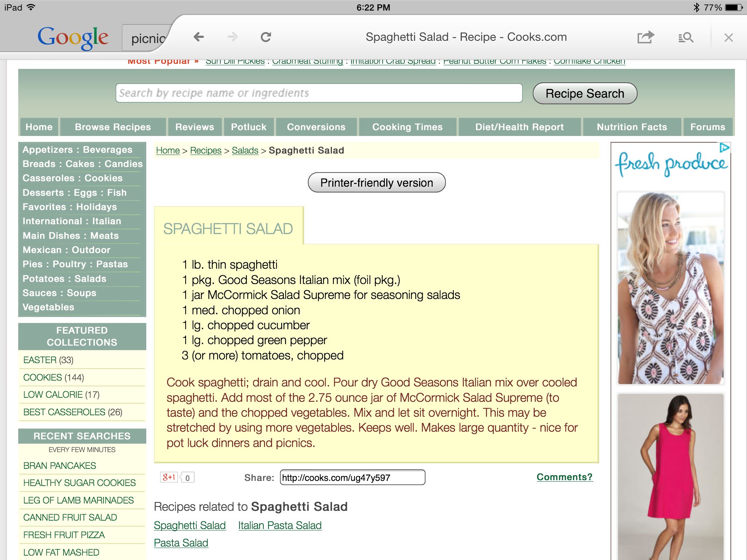Click the page refresh/reload icon
Screen dimensions: 747x560
[x=266, y=38]
